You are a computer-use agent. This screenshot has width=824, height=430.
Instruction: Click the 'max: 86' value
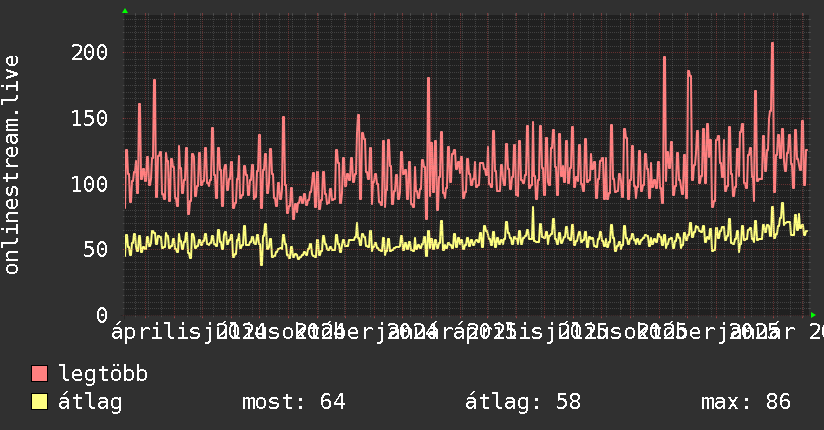pos(746,402)
